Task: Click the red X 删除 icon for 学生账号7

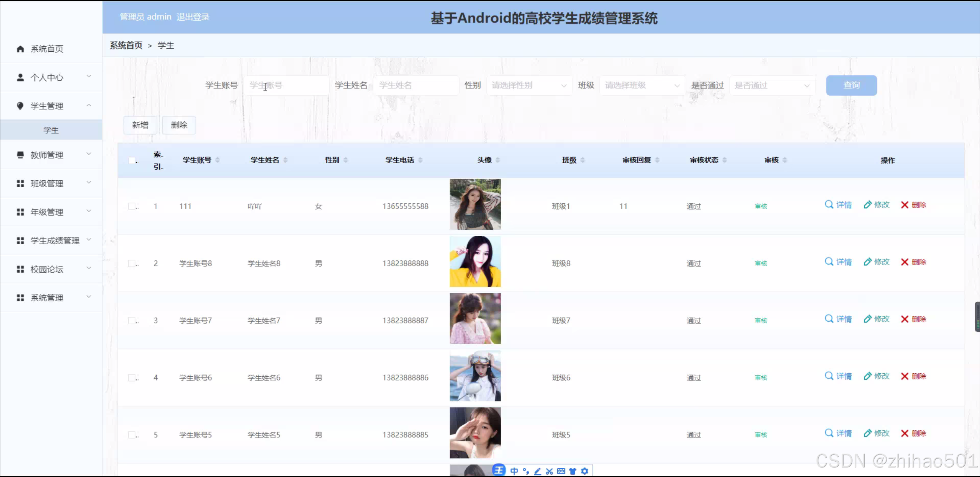Action: pyautogui.click(x=905, y=319)
